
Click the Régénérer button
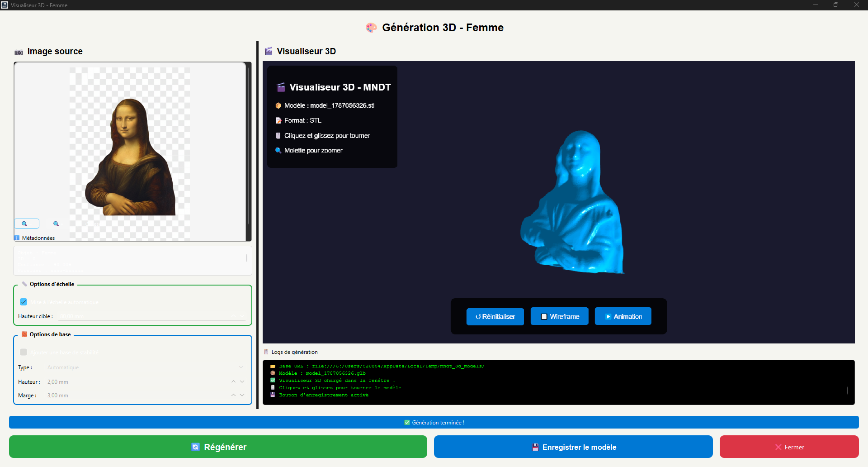coord(218,447)
